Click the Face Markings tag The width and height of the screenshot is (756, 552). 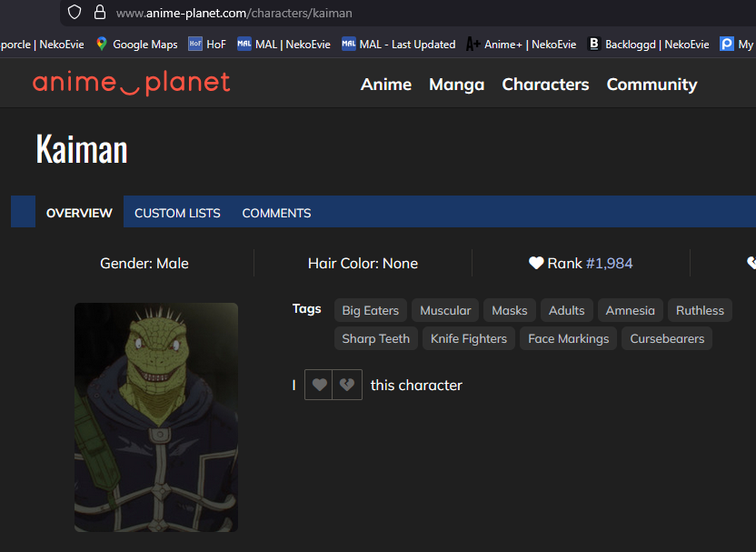click(569, 338)
